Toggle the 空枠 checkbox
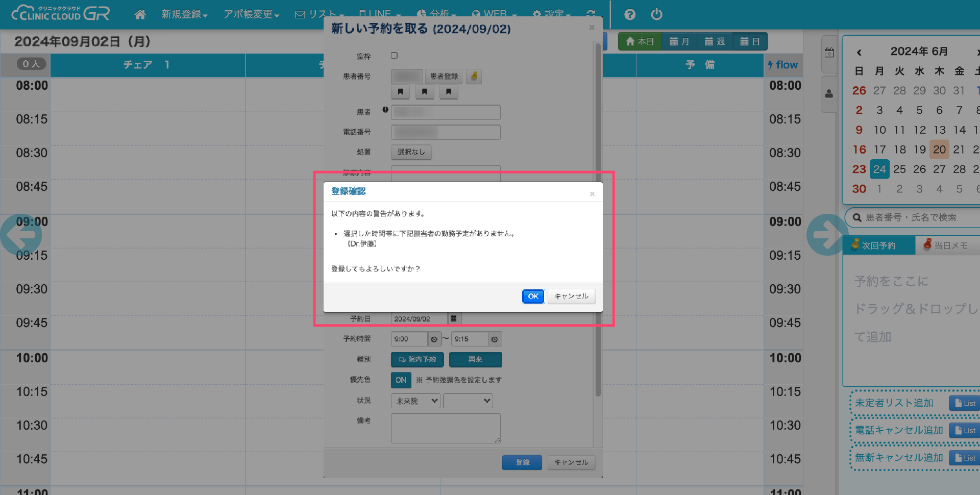This screenshot has width=980, height=495. tap(394, 56)
